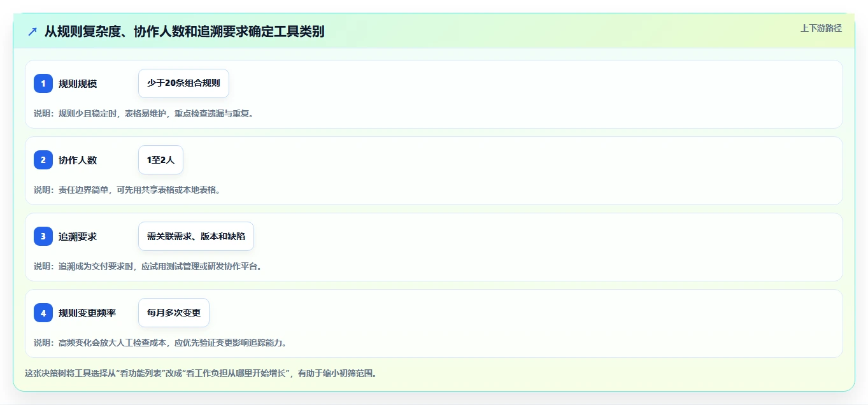Select the 每月多次变更 option chip
The image size is (868, 405).
click(174, 313)
